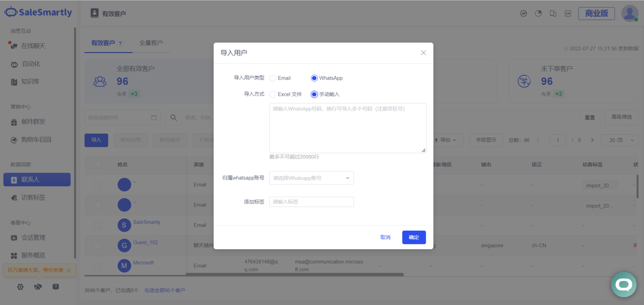This screenshot has height=305, width=644.
Task: Dismiss the 百万邀请大奖 promo banner
Action: pyautogui.click(x=69, y=270)
